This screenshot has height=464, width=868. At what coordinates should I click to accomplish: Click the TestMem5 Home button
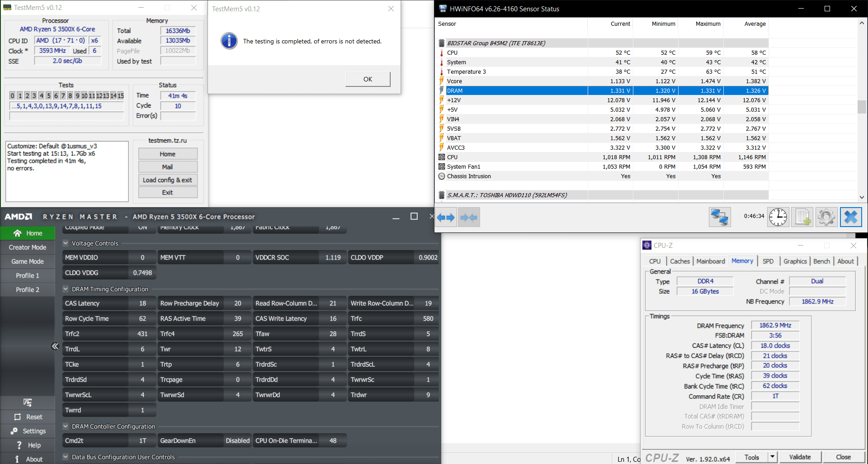click(x=168, y=154)
